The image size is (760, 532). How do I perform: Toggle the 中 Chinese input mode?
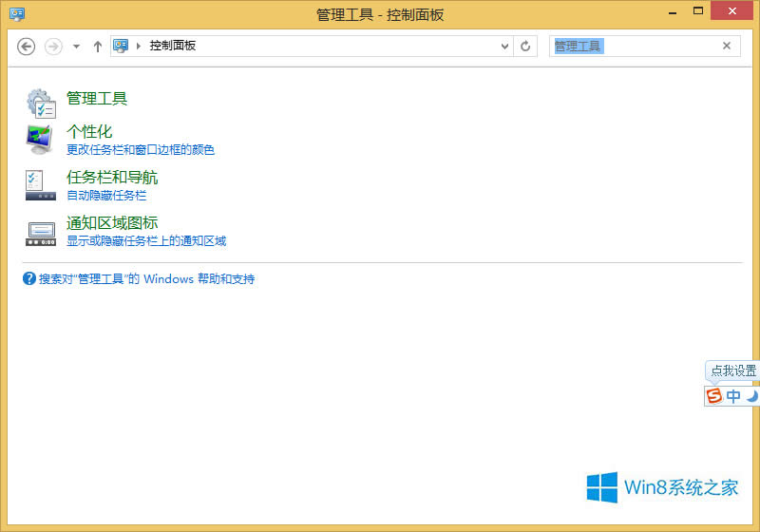coord(733,396)
